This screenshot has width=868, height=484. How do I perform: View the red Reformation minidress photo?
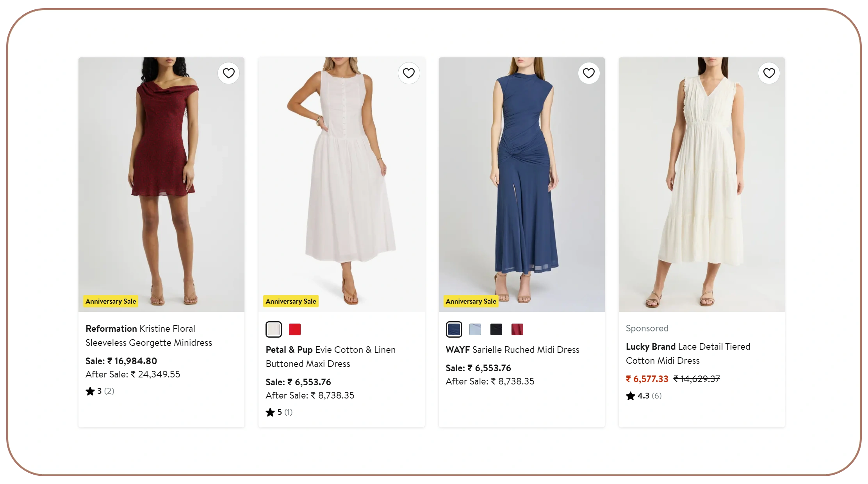coord(161,184)
